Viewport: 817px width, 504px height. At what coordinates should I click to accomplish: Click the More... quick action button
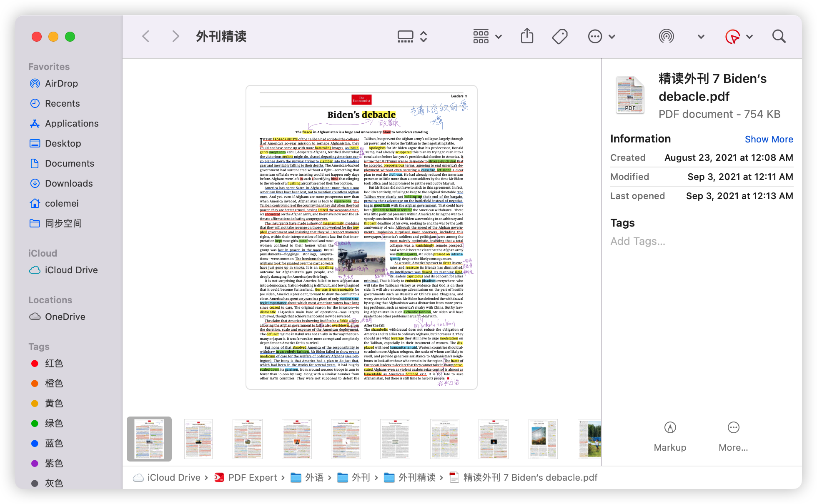click(x=733, y=437)
